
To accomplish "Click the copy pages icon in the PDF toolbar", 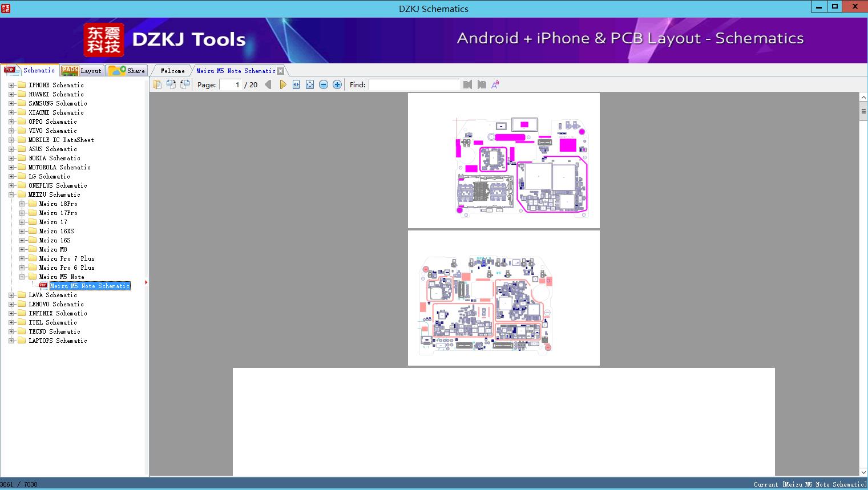I will pyautogui.click(x=158, y=84).
